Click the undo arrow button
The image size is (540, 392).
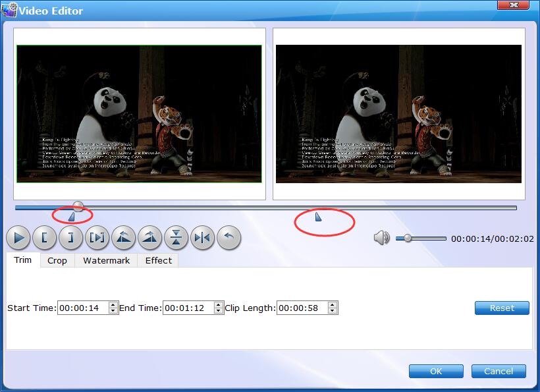click(229, 238)
